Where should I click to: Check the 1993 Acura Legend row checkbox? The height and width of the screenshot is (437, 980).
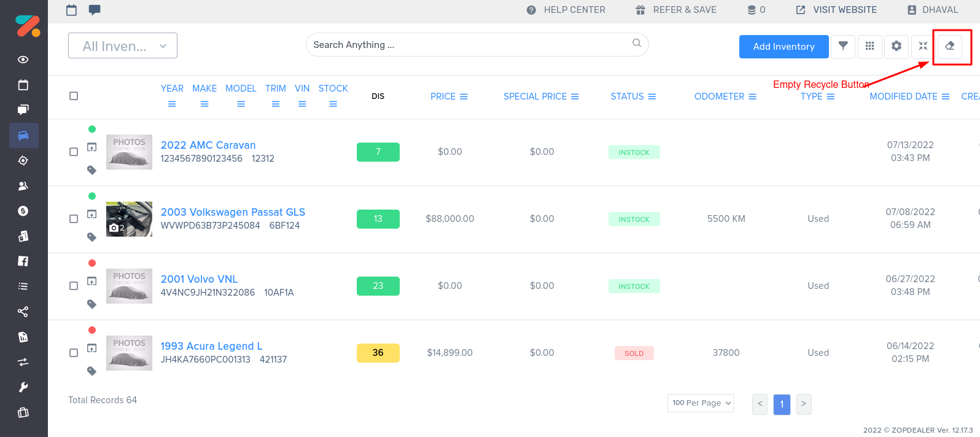[x=74, y=353]
